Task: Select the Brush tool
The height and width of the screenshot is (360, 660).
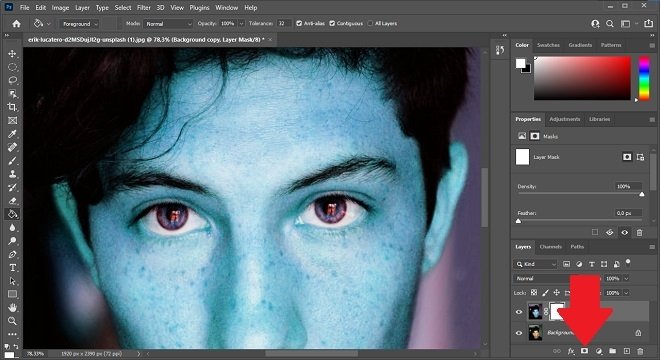Action: [x=12, y=160]
